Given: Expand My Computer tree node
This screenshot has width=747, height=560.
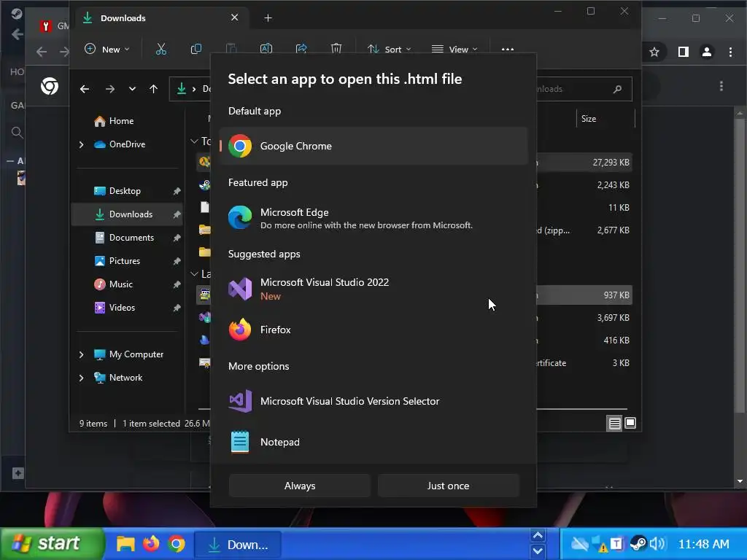Looking at the screenshot, I should tap(81, 354).
